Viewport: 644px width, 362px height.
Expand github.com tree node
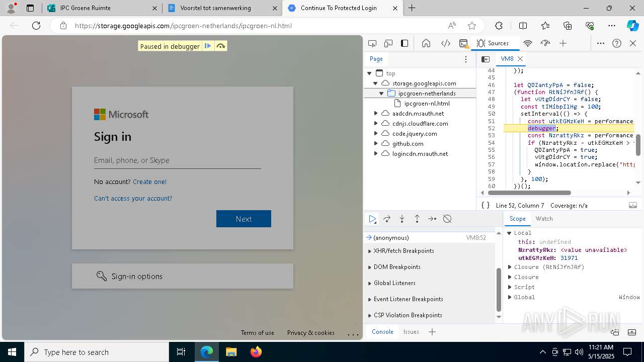(x=375, y=144)
